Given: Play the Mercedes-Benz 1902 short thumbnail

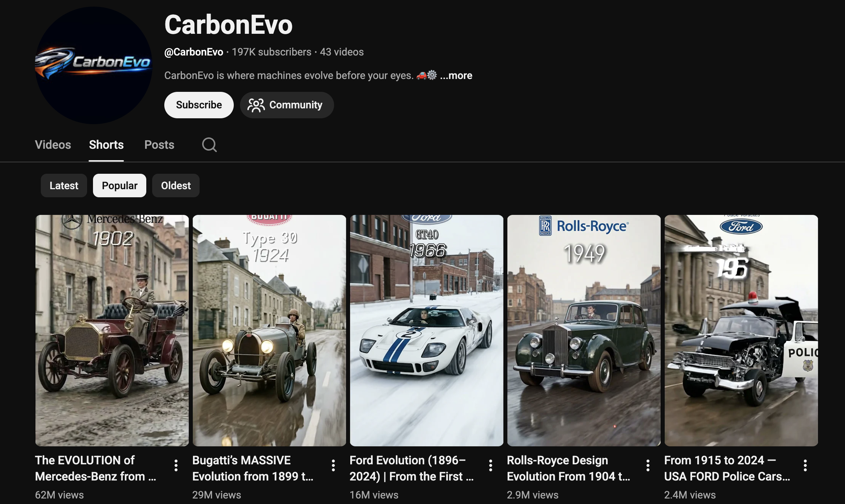Looking at the screenshot, I should [112, 331].
